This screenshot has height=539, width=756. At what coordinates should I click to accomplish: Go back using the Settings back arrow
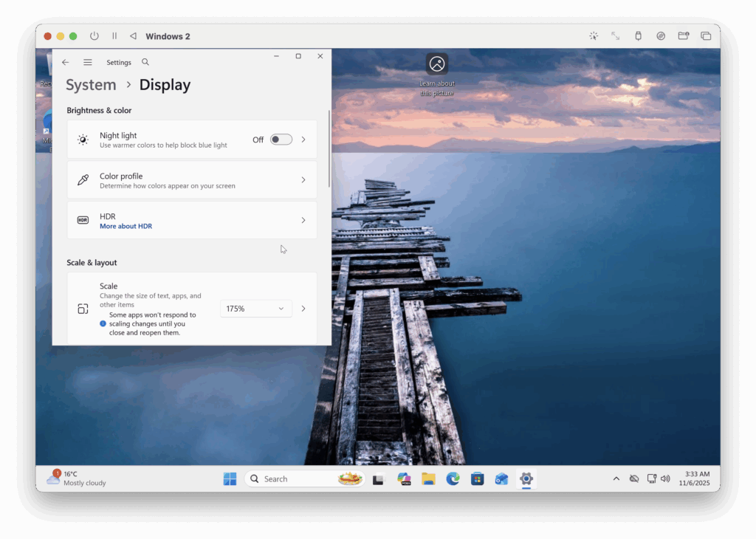[66, 62]
